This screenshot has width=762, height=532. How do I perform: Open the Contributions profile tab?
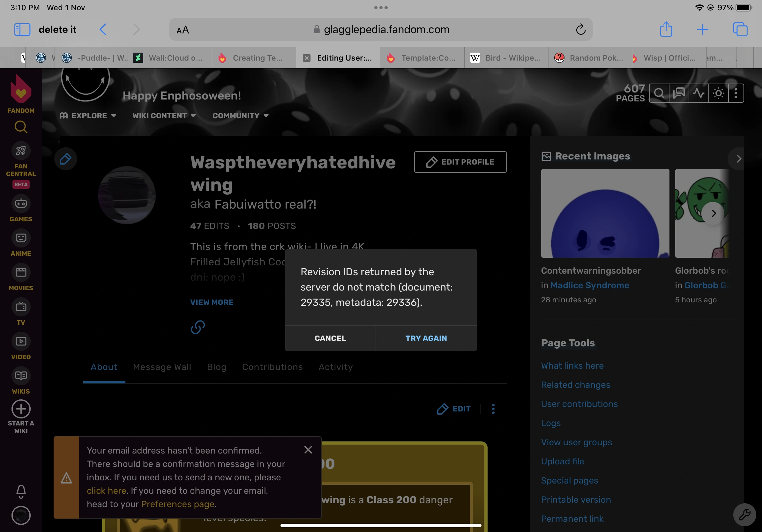coord(272,367)
